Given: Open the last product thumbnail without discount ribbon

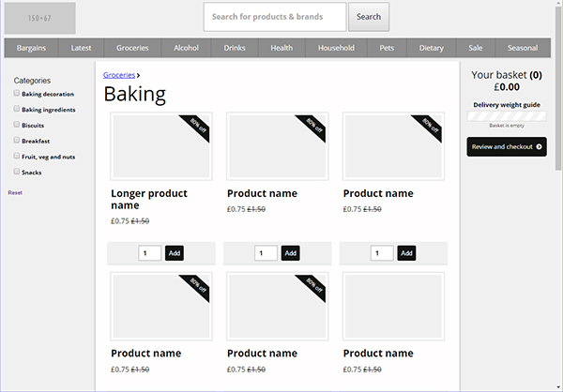Looking at the screenshot, I should point(393,307).
